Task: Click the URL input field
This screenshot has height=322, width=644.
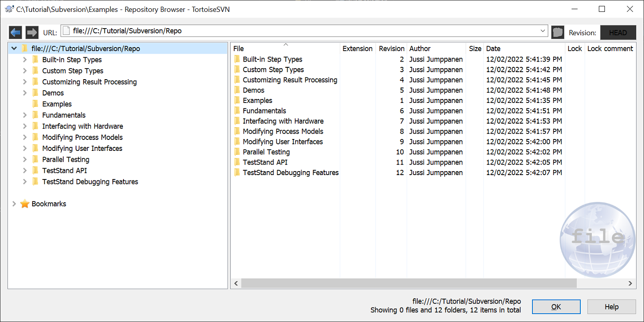Action: 303,31
